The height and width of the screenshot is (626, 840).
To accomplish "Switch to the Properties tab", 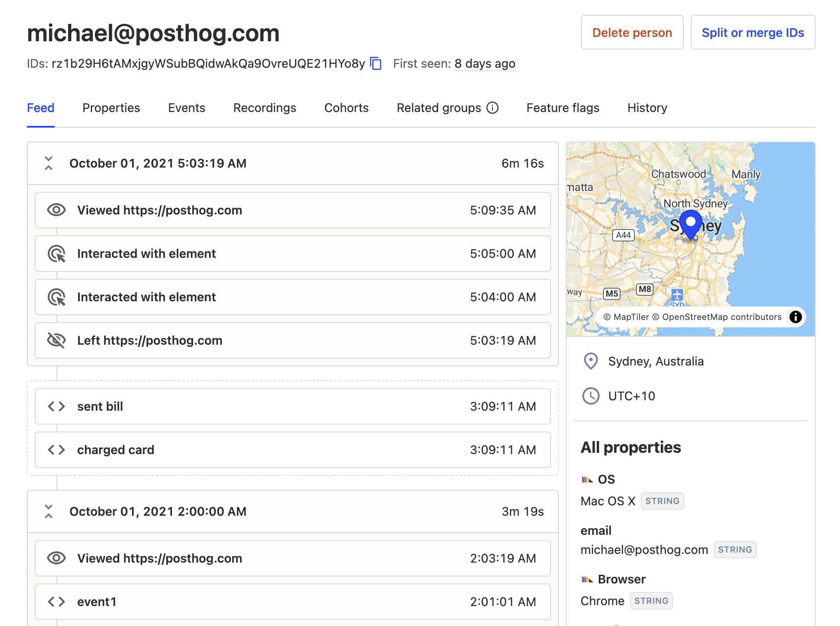I will (x=111, y=108).
